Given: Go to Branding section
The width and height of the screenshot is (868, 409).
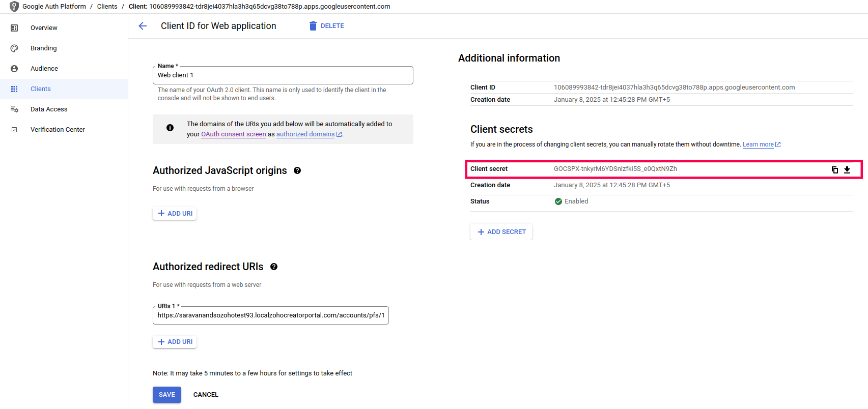Looking at the screenshot, I should (44, 48).
